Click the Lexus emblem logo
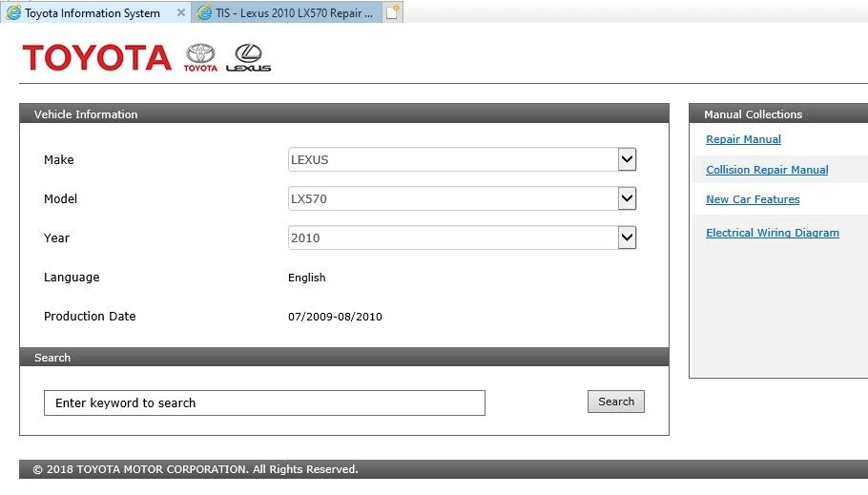 tap(248, 57)
